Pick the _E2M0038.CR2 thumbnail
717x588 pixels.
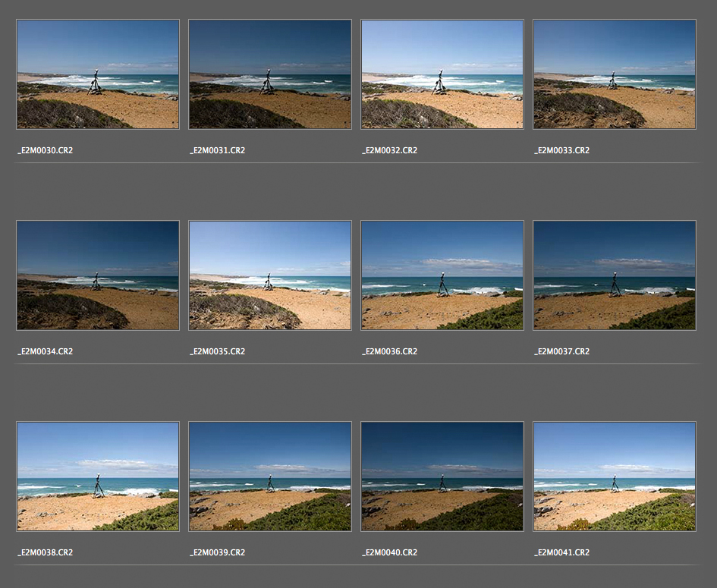click(x=98, y=476)
